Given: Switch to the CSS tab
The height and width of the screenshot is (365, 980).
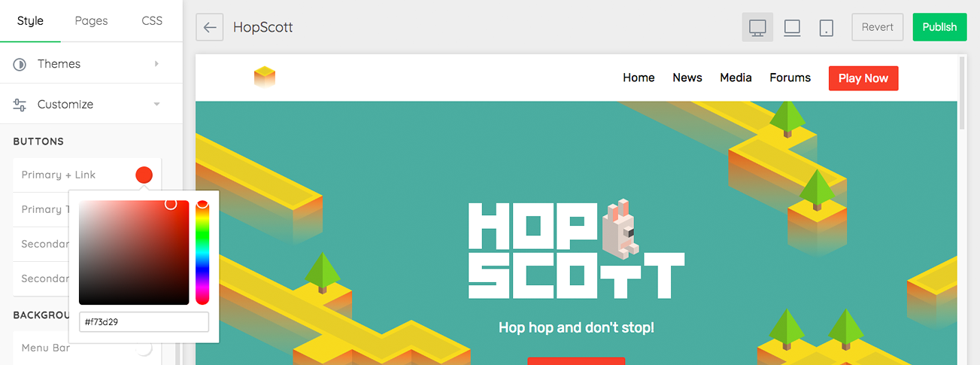Looking at the screenshot, I should click(152, 21).
